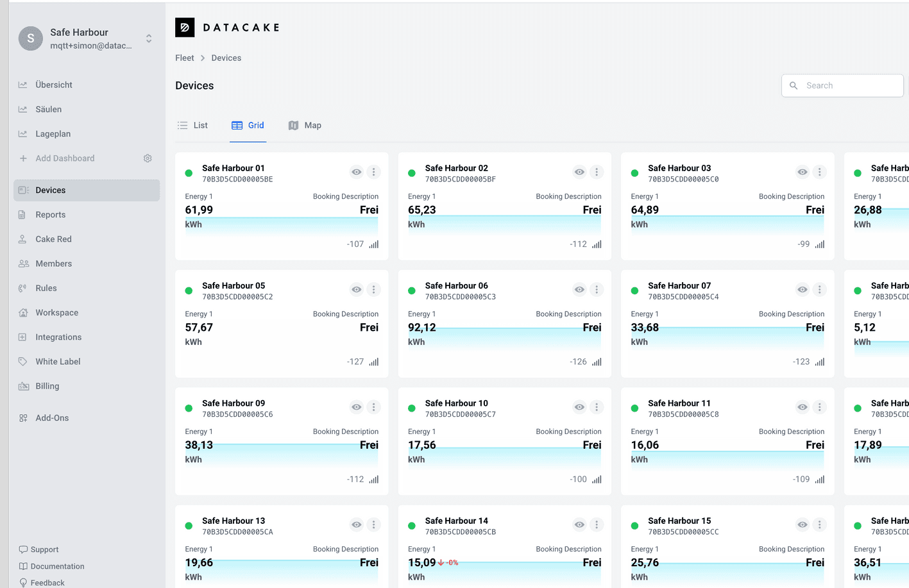
Task: Click the Add Dashboard plus icon
Action: pos(23,158)
